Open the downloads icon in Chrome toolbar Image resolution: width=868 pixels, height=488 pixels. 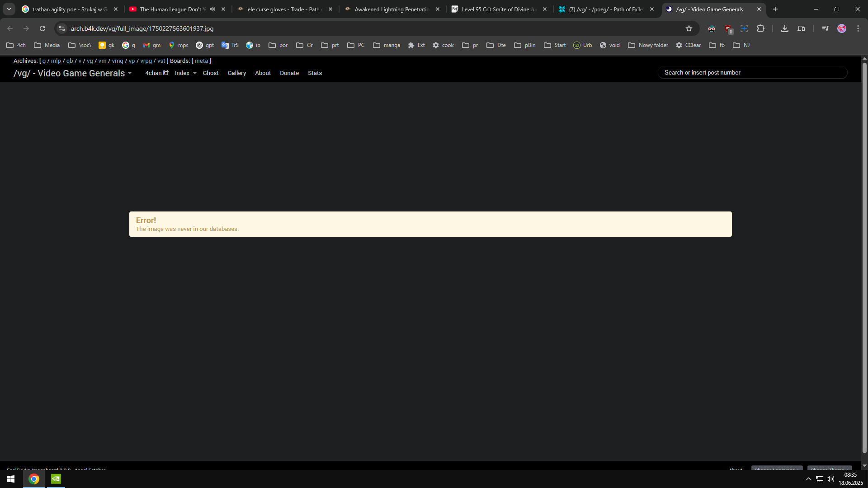click(785, 28)
